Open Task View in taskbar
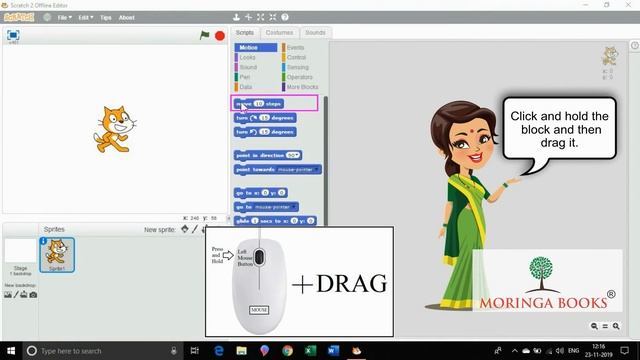640x360 pixels. pyautogui.click(x=195, y=351)
